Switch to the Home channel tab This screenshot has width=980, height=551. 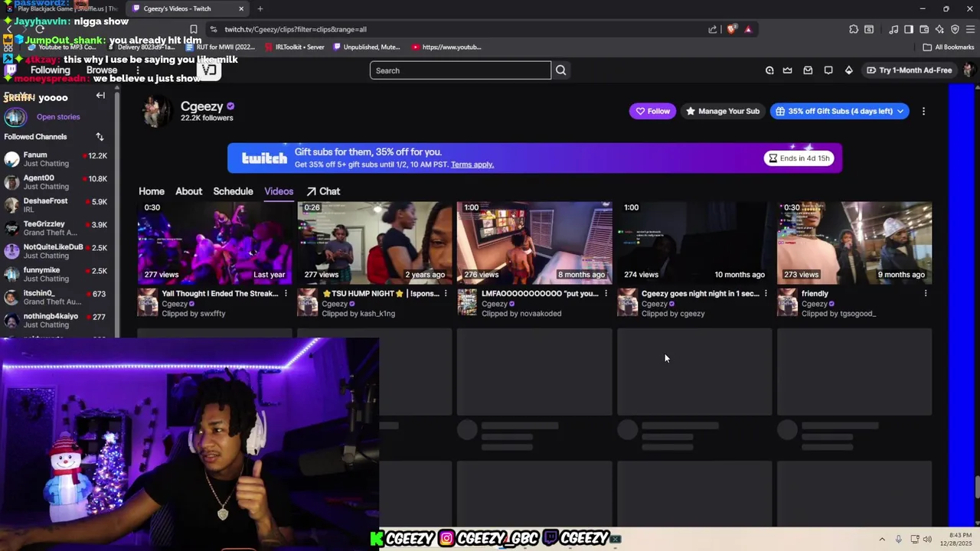152,191
